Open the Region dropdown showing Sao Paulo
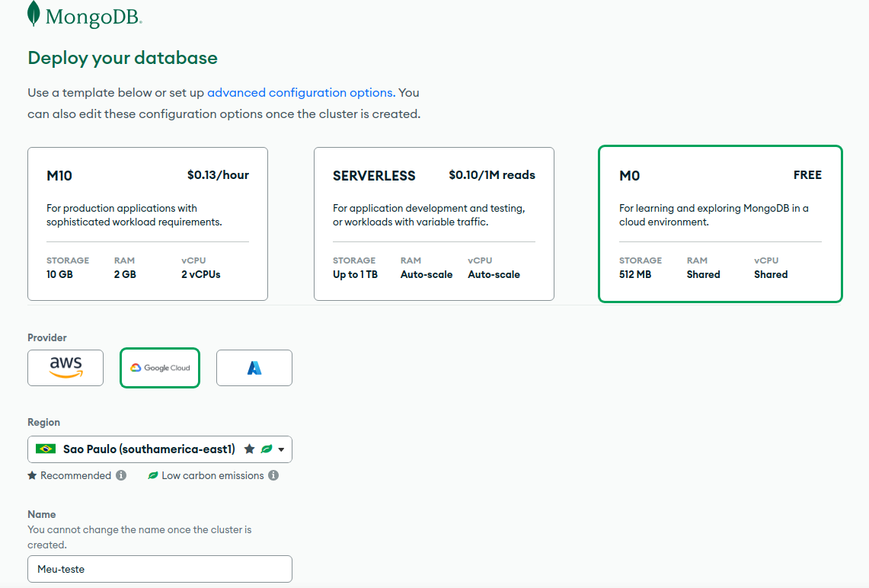The image size is (869, 588). pyautogui.click(x=160, y=449)
